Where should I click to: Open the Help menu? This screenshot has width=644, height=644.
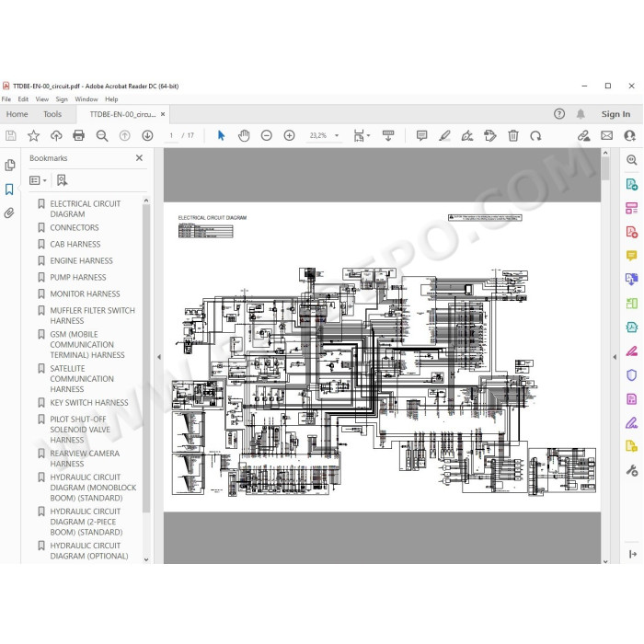click(111, 99)
